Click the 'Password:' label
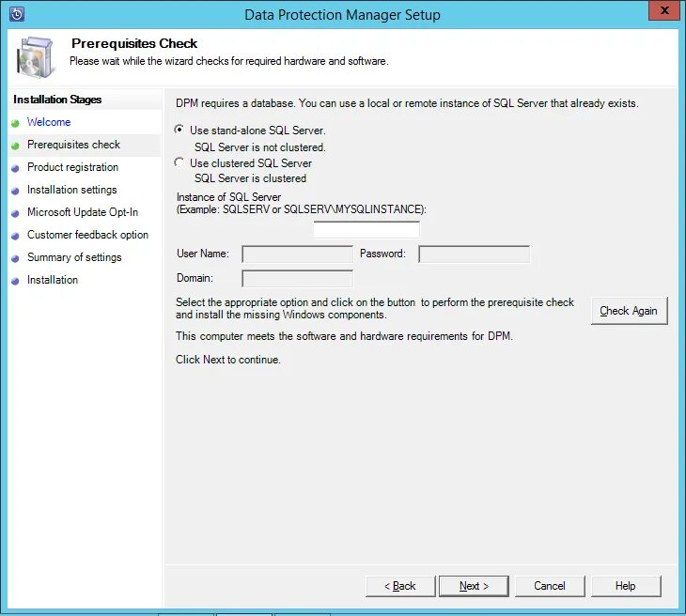 382,254
